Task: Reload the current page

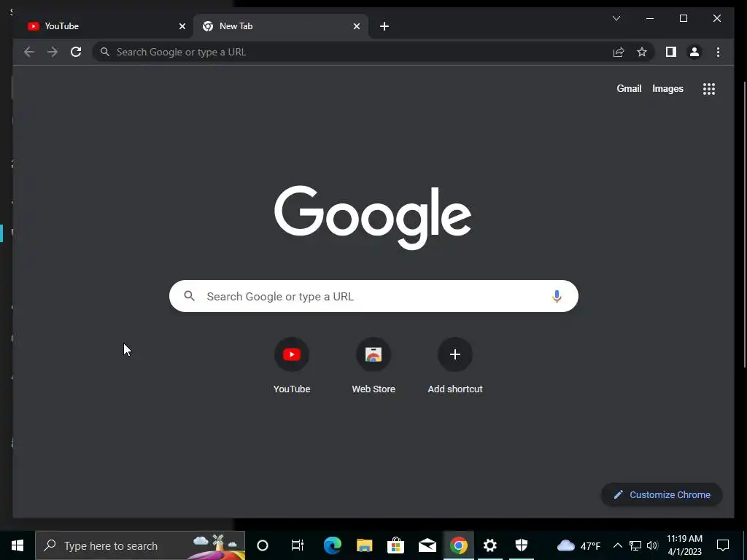Action: point(76,52)
